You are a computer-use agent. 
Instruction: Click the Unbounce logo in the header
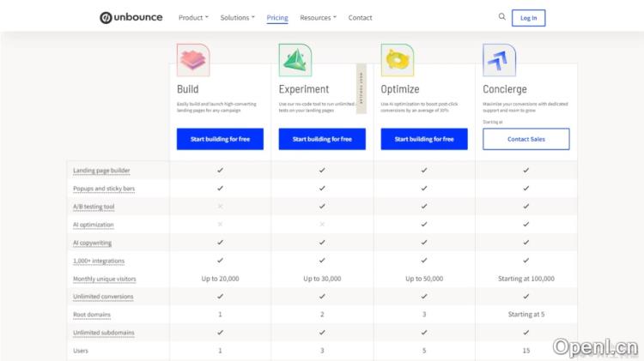133,17
